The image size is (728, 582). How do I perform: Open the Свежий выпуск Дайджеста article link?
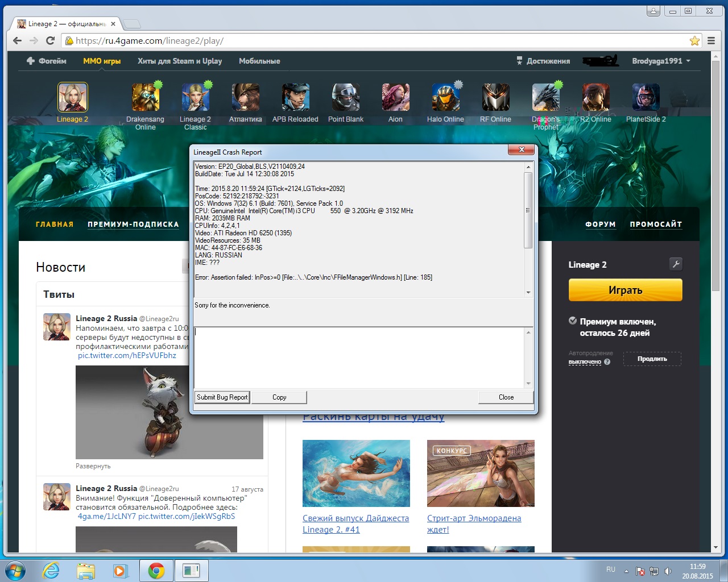pos(356,524)
